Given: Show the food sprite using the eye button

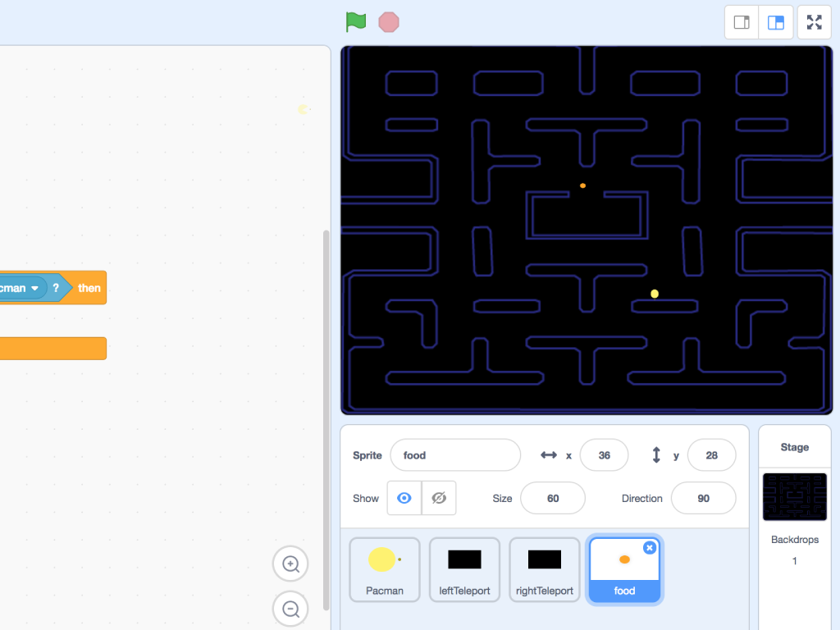Looking at the screenshot, I should coord(404,498).
